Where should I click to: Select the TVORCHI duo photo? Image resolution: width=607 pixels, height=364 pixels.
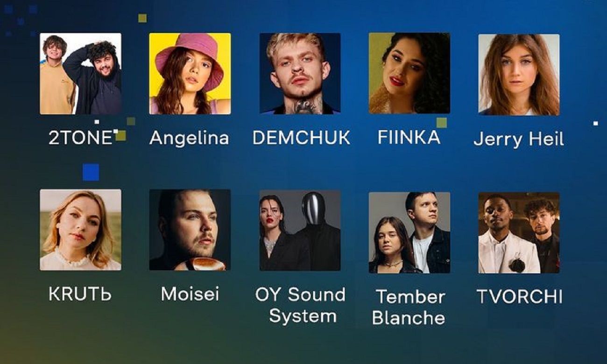click(519, 232)
